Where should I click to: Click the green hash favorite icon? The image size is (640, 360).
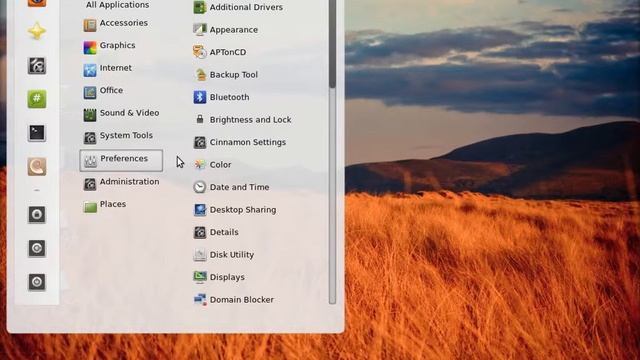37,99
